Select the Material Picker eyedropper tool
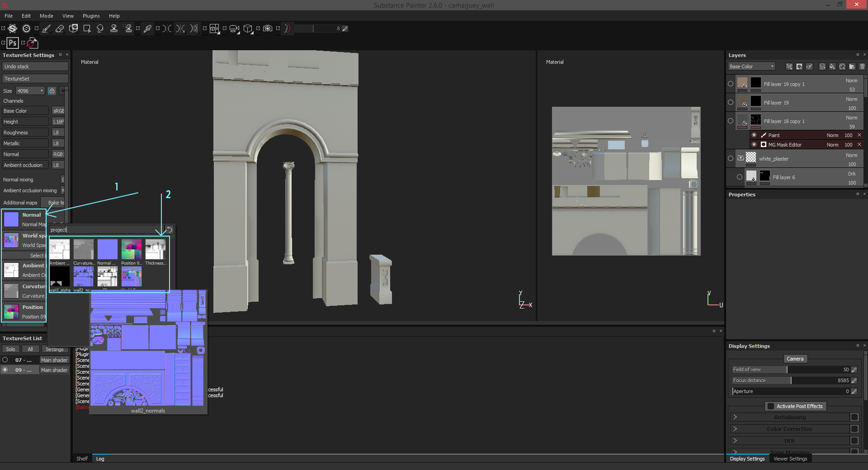This screenshot has height=470, width=868. [x=147, y=28]
